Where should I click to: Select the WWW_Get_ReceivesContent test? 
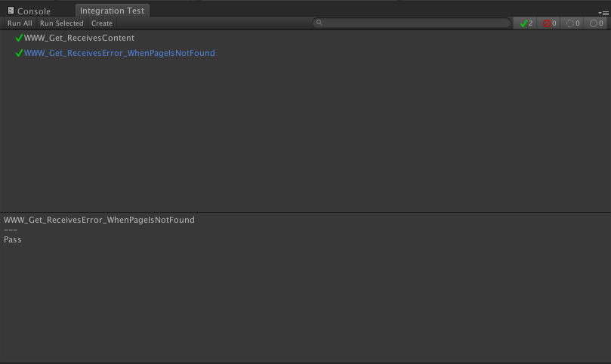[79, 38]
